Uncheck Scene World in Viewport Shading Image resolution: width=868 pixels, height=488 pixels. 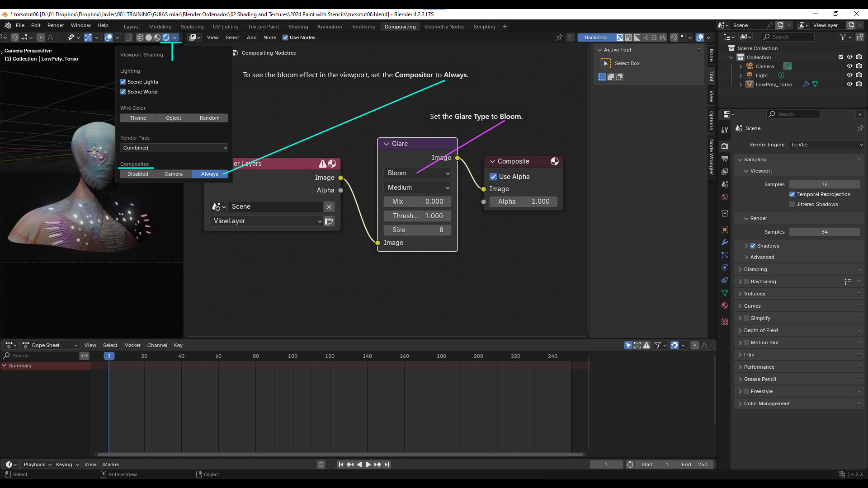123,92
